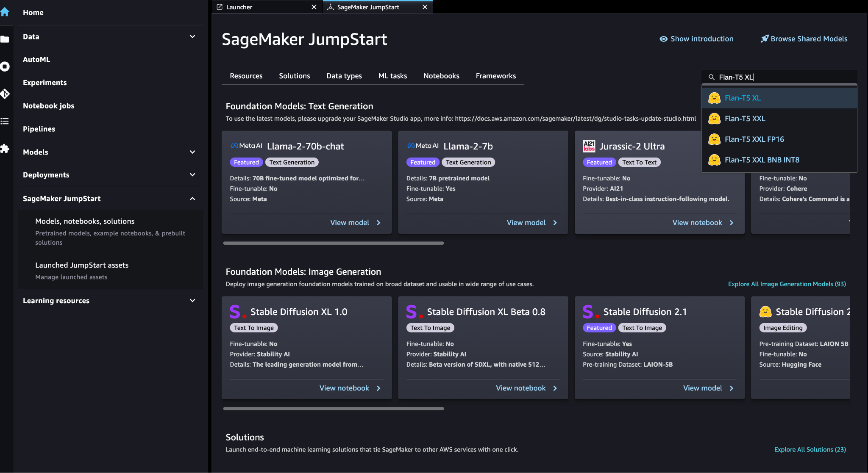Viewport: 868px width, 473px height.
Task: Open Launched JumpStart assets item
Action: 82,265
